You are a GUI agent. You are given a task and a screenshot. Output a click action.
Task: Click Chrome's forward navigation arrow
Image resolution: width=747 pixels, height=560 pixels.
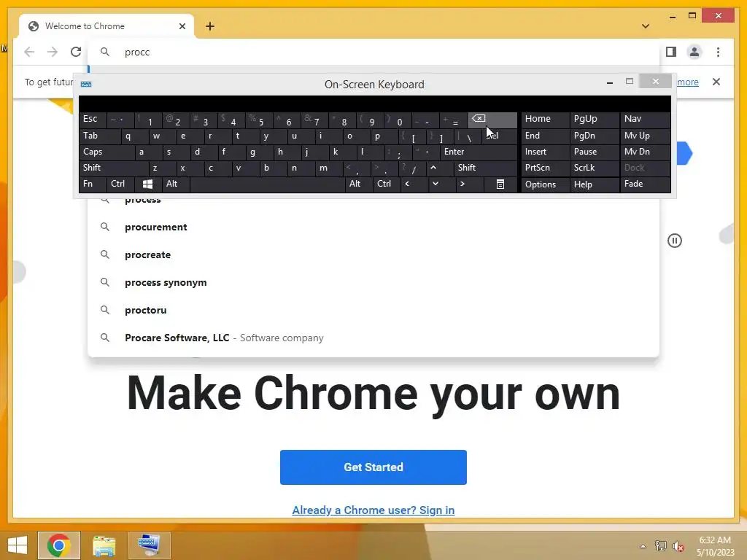[53, 52]
